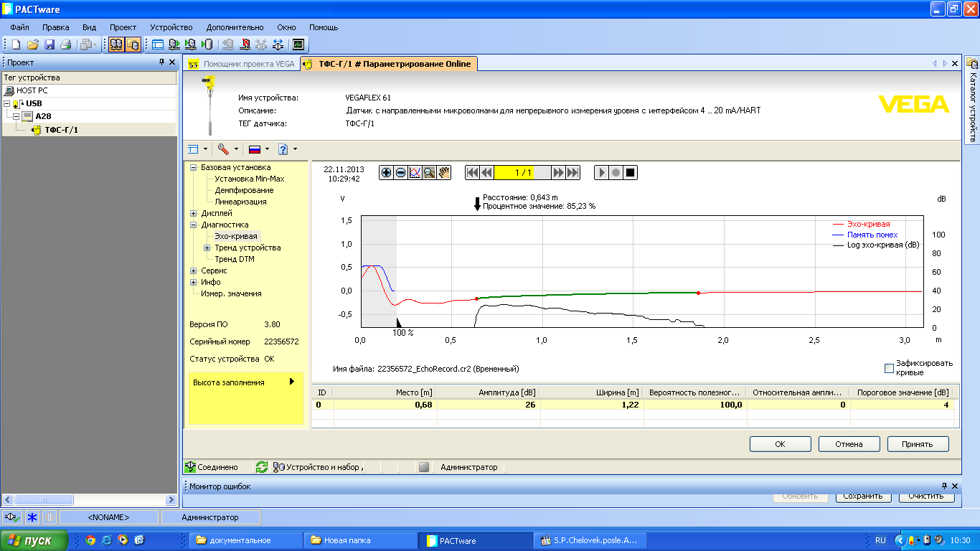Click Очистить in error monitor
The height and width of the screenshot is (551, 980).
925,496
